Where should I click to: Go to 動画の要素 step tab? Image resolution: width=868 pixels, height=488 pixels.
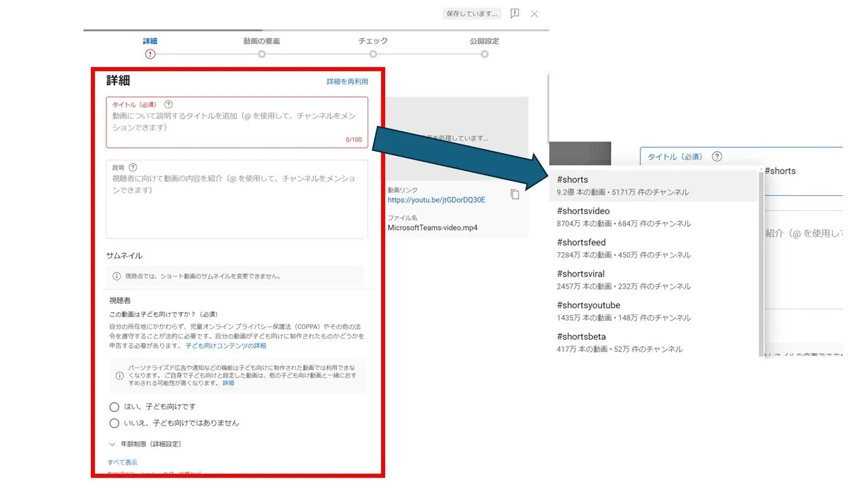point(262,47)
